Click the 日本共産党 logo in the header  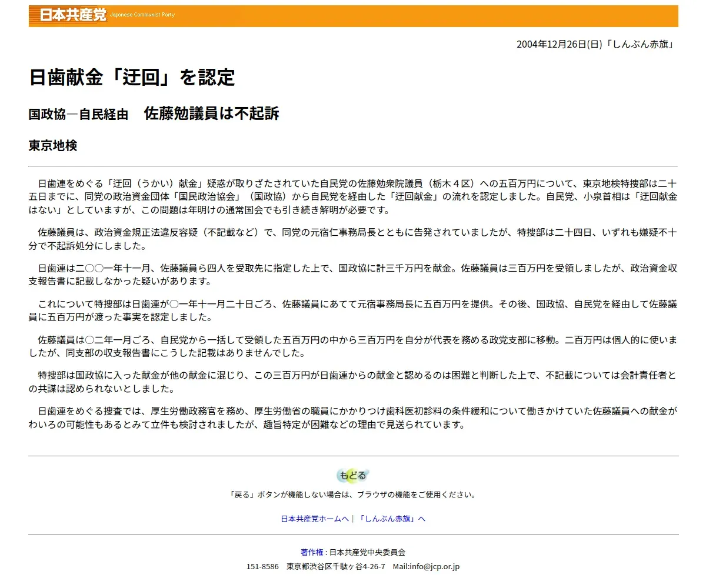pos(73,15)
